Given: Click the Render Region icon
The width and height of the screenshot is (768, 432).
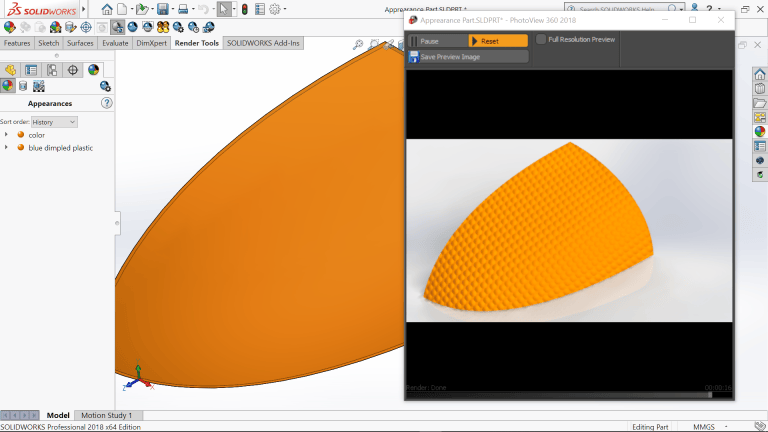Looking at the screenshot, I should pyautogui.click(x=147, y=27).
